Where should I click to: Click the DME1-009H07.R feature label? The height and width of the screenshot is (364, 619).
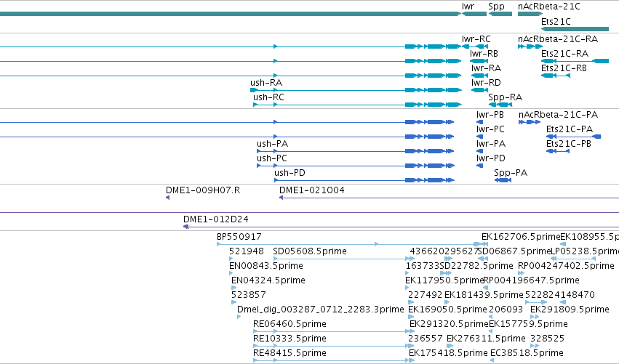point(203,190)
